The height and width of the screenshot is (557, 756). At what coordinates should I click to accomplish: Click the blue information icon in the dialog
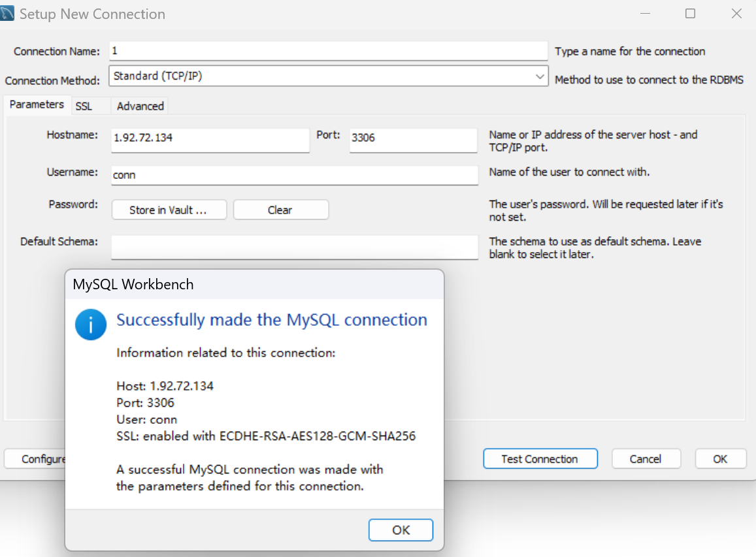click(x=91, y=325)
